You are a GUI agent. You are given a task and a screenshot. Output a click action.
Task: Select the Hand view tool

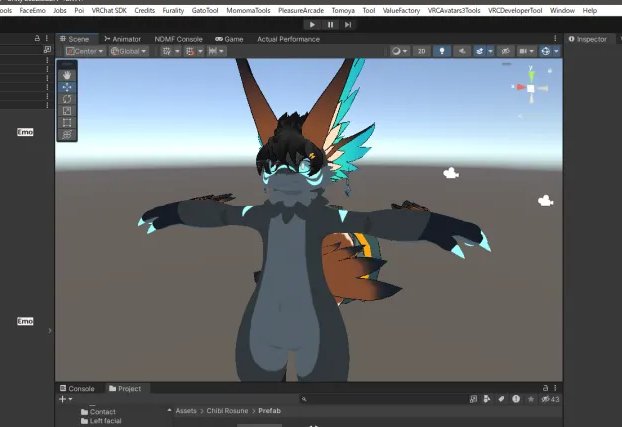click(67, 75)
